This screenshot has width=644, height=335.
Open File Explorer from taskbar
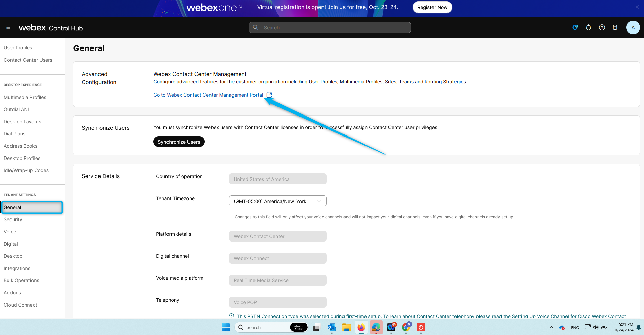coord(346,327)
